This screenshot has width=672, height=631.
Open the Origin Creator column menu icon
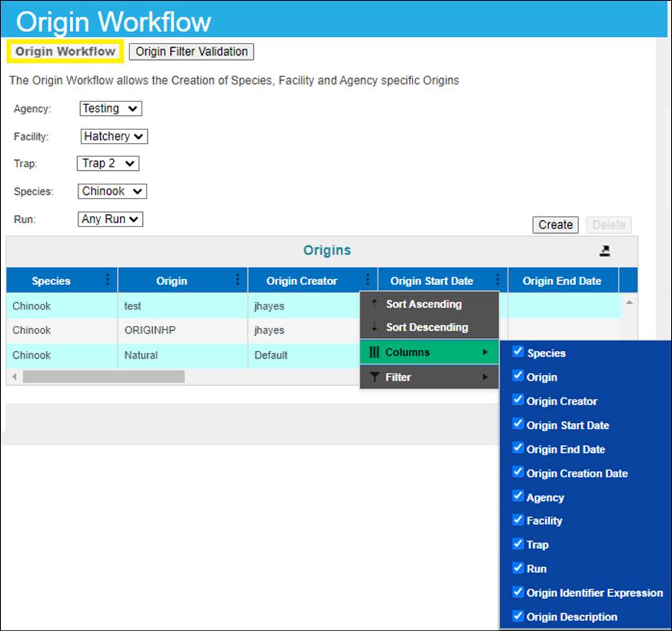(367, 280)
